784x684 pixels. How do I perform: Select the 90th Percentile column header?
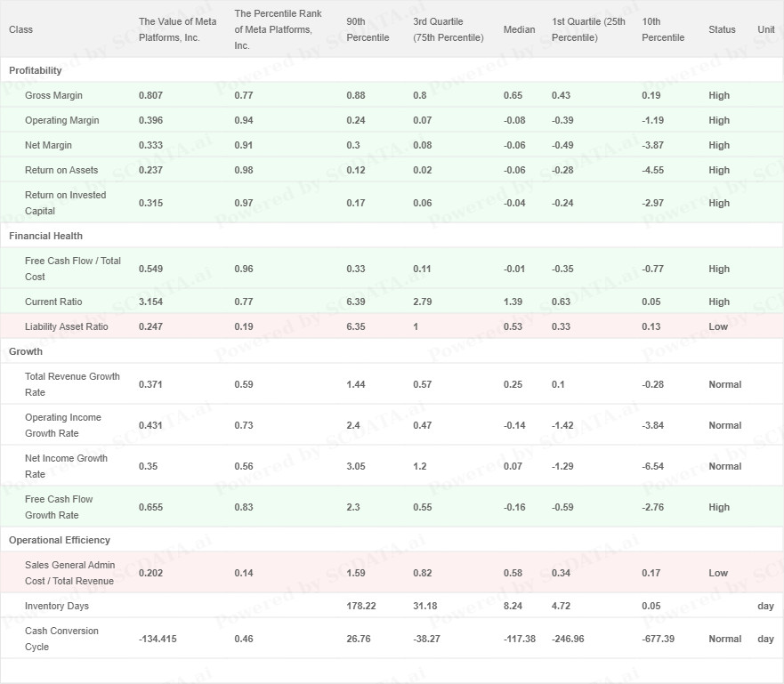368,29
